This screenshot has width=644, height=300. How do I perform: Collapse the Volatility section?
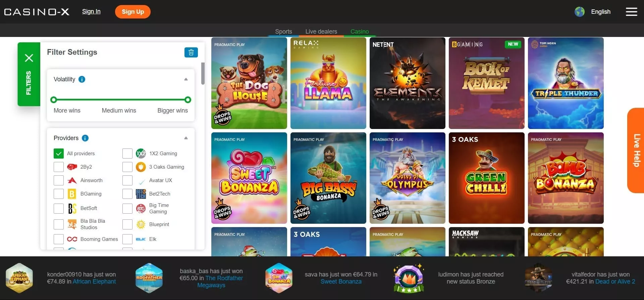pyautogui.click(x=186, y=79)
